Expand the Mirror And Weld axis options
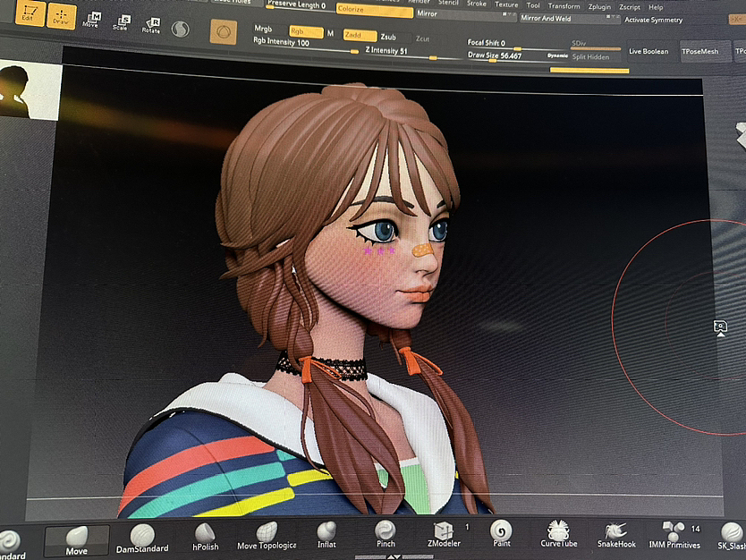This screenshot has width=746, height=560. (x=613, y=17)
